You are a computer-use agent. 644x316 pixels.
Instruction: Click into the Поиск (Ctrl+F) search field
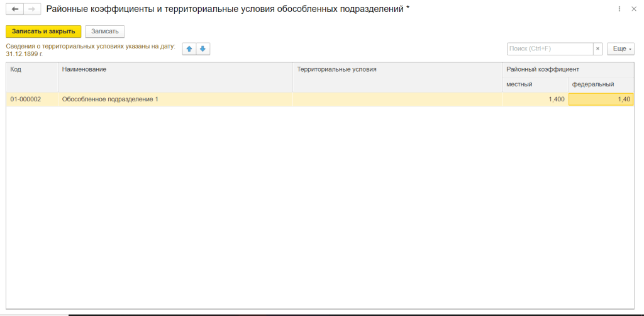point(550,49)
